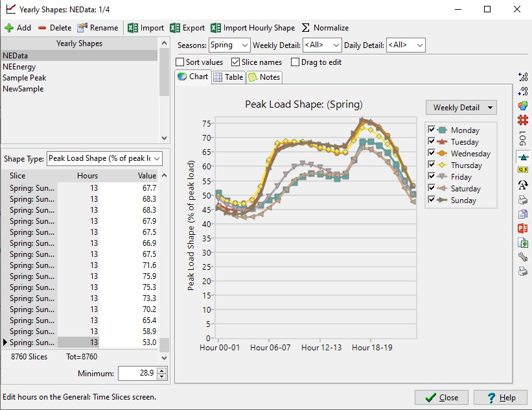Viewport: 532px width, 410px height.
Task: Click the red minus Delete icon
Action: click(42, 28)
